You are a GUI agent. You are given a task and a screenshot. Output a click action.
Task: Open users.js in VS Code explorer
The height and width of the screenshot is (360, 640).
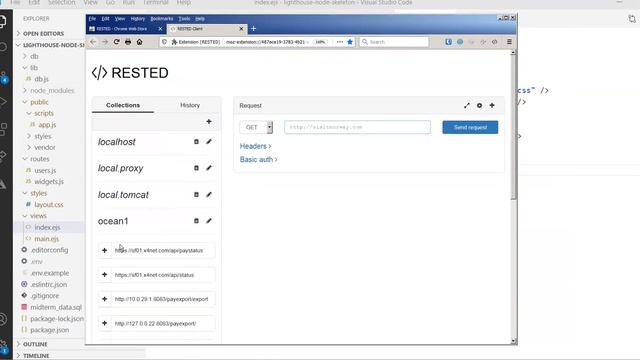click(45, 170)
